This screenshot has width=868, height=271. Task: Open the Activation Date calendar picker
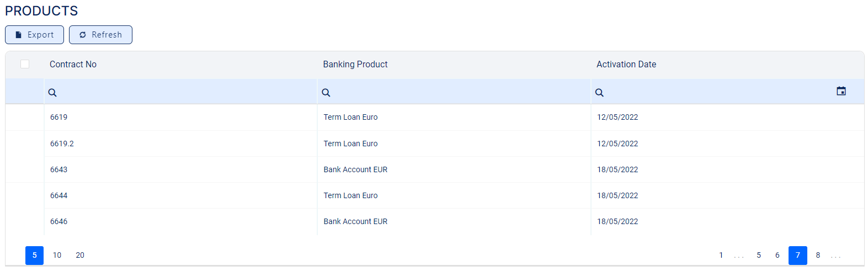[841, 91]
